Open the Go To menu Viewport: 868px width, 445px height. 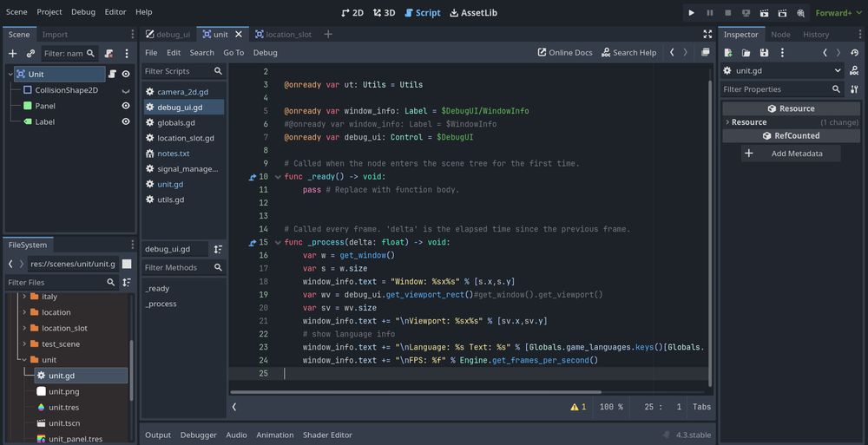pos(233,53)
